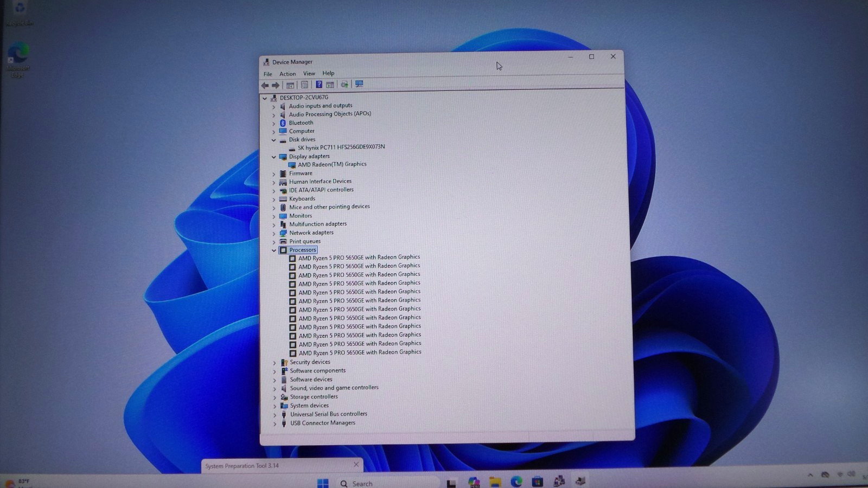Viewport: 868px width, 488px height.
Task: Expand the system tray hidden icons chevron
Action: [x=810, y=475]
